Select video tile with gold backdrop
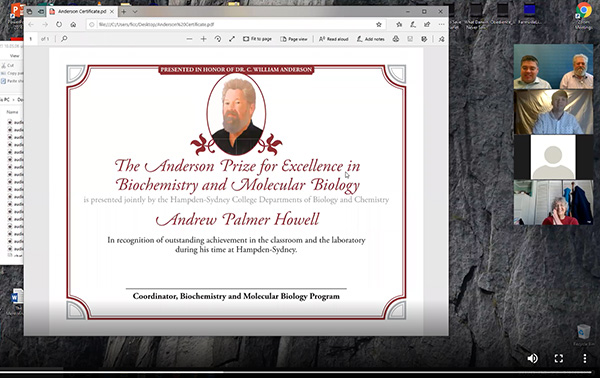 click(x=553, y=112)
